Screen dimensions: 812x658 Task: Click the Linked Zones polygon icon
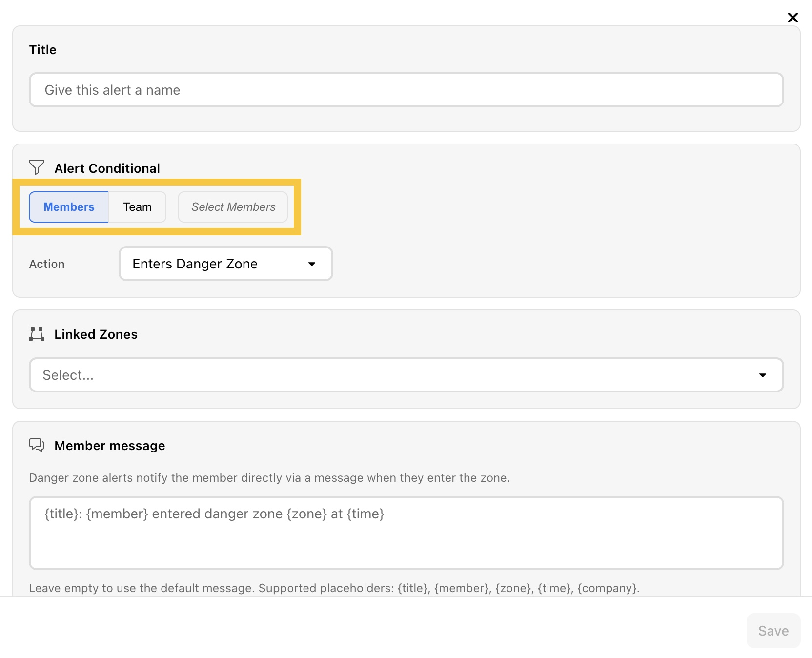[37, 334]
